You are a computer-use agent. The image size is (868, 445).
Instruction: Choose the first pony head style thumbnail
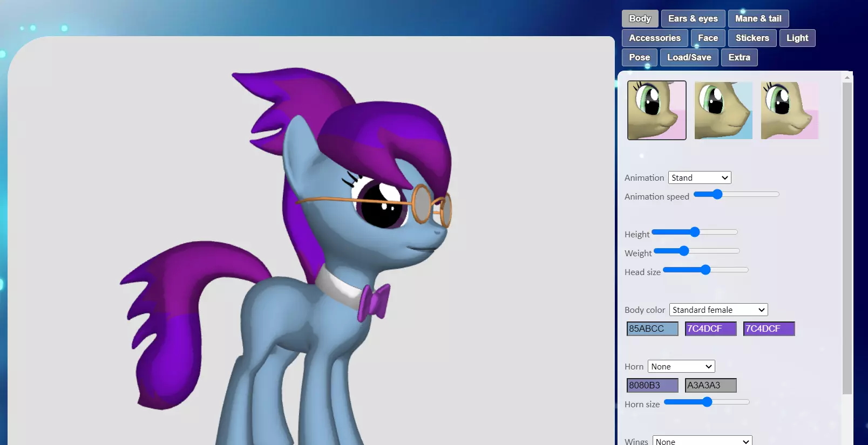point(657,111)
